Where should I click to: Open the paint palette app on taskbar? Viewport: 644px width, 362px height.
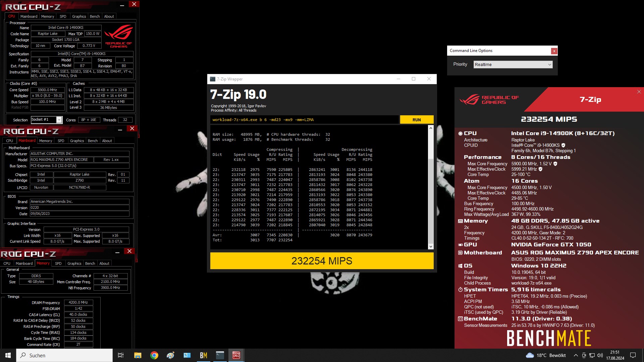point(171,355)
